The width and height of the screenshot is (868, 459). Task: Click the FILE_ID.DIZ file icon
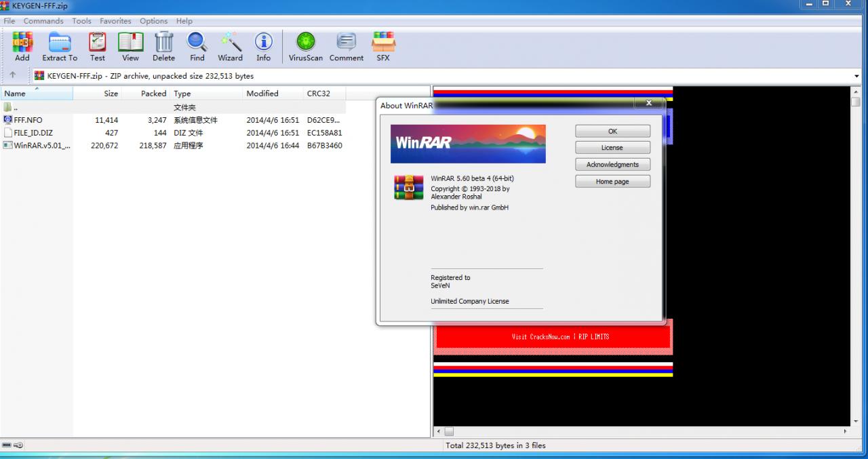point(8,133)
